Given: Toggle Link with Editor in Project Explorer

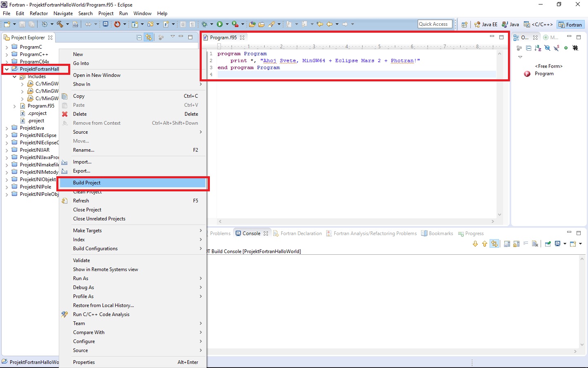Looking at the screenshot, I should tap(148, 37).
